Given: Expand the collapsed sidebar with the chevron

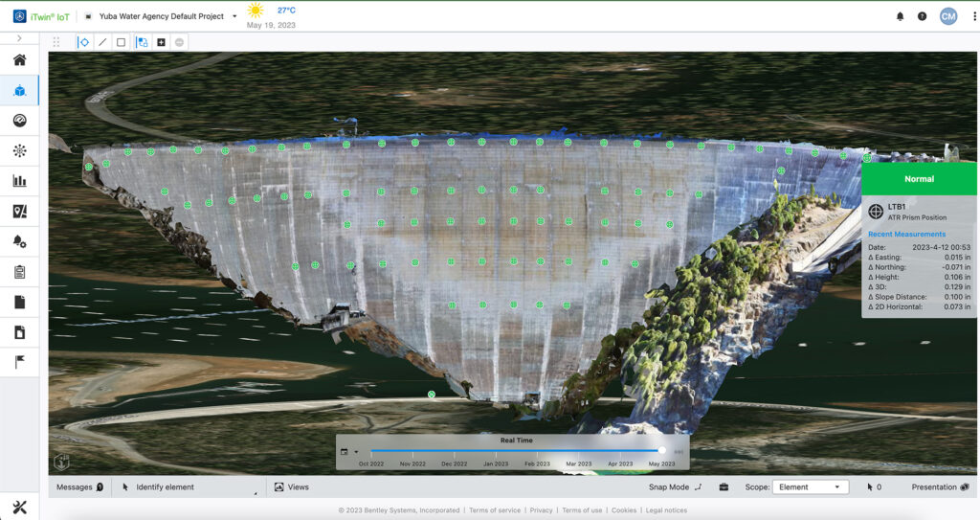Looking at the screenshot, I should click(x=19, y=37).
